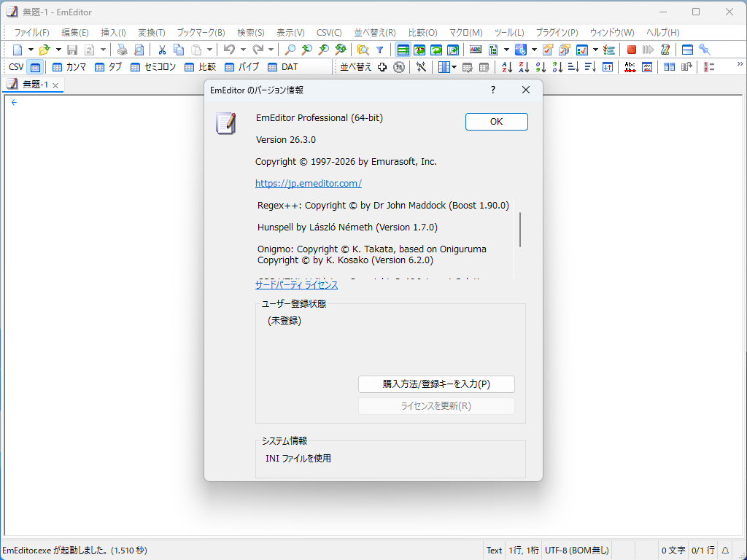Toggle Wrap by Window icon
The width and height of the screenshot is (747, 560).
pos(436,50)
